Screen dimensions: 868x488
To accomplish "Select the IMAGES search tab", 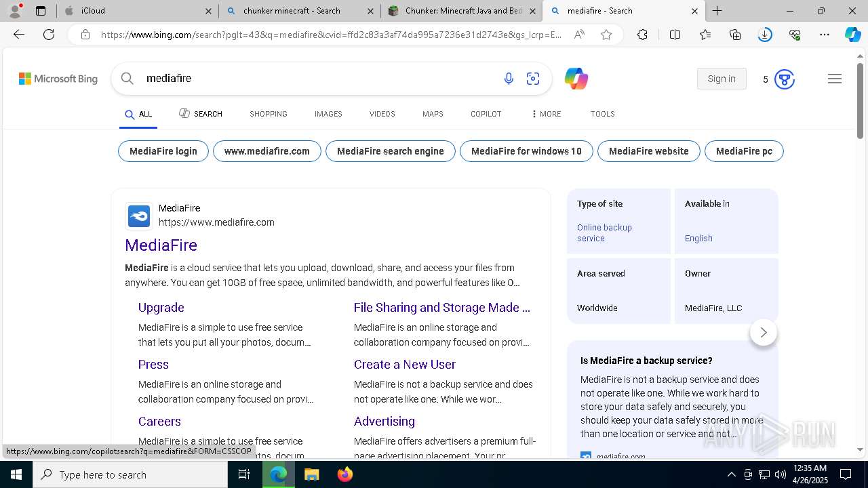I will 328,114.
